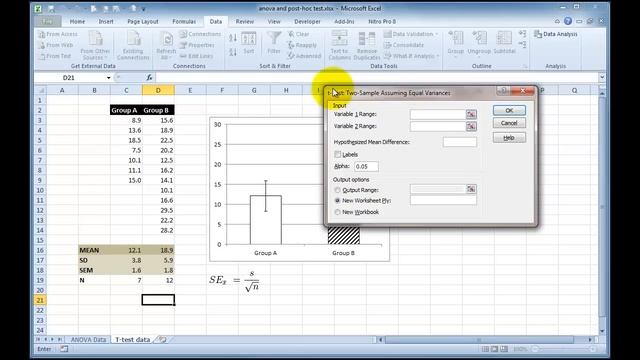Click the Clear filter icon

(x=291, y=34)
